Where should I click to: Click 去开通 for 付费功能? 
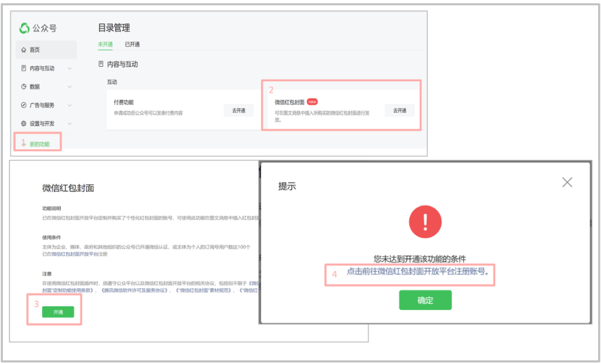238,110
